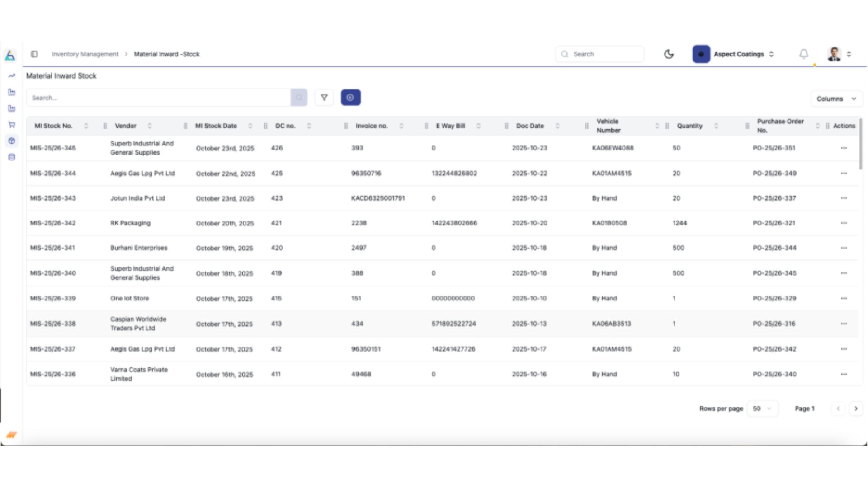The width and height of the screenshot is (868, 488).
Task: Open the notifications bell
Action: pos(804,54)
